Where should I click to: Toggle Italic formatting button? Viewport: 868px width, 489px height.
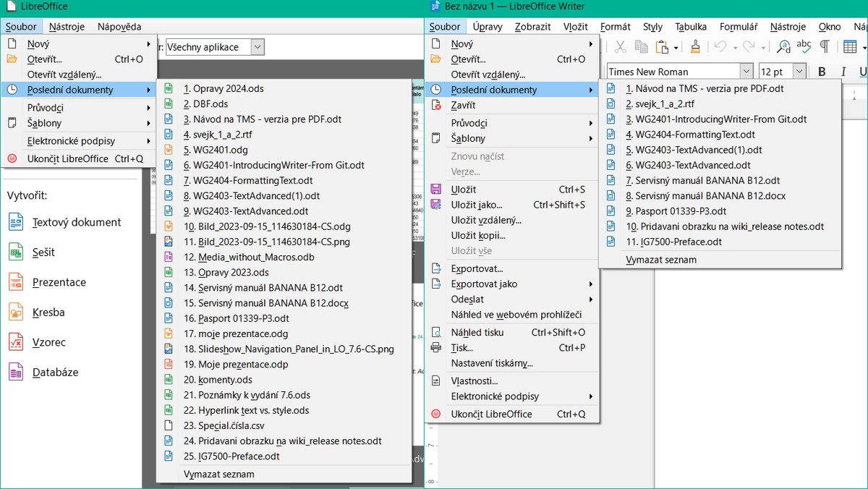pyautogui.click(x=843, y=72)
